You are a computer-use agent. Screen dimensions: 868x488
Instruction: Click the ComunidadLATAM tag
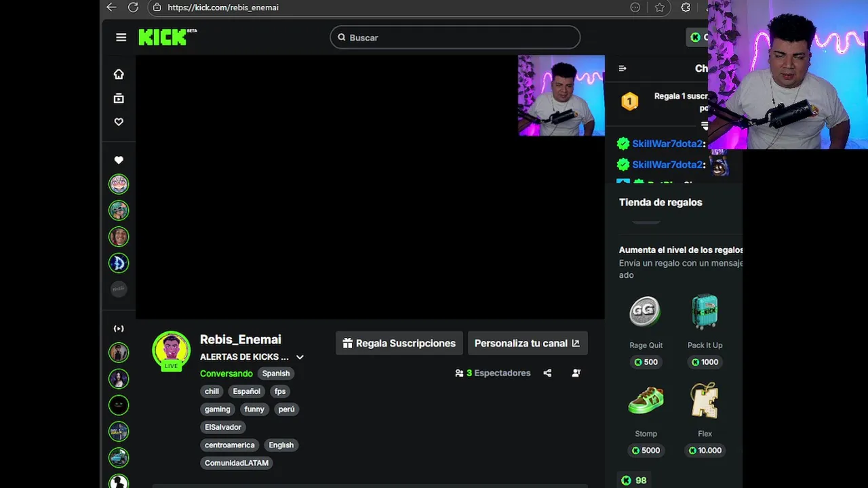[237, 463]
